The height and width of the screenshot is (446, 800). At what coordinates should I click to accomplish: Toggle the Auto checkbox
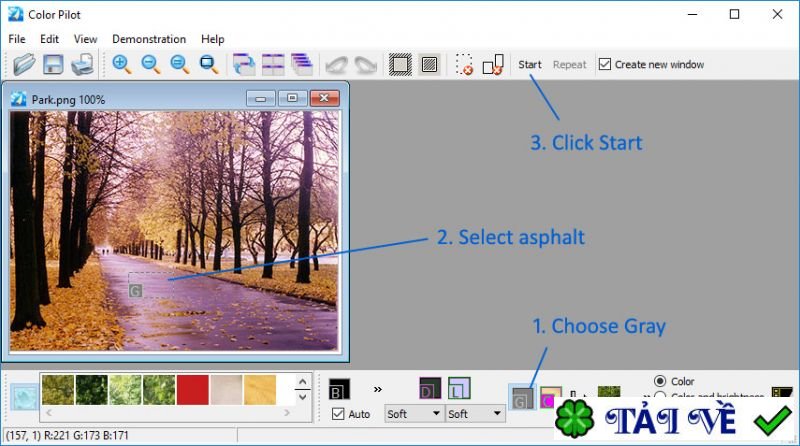(338, 414)
